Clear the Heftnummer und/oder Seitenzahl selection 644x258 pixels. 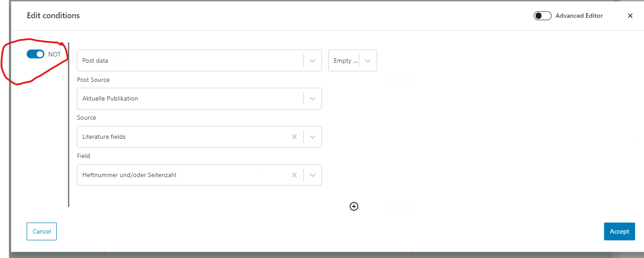[294, 175]
